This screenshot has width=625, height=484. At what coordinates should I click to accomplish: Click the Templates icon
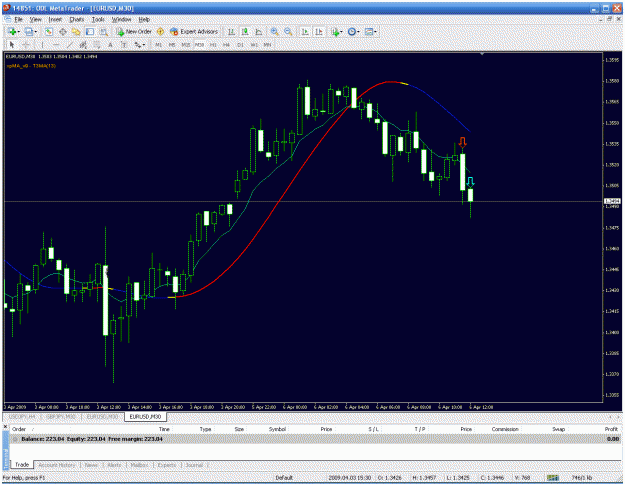click(369, 31)
